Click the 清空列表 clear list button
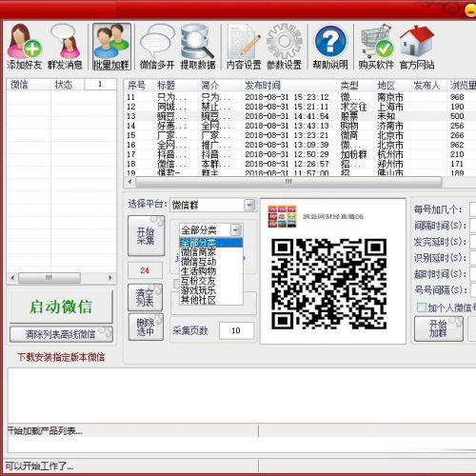The height and width of the screenshot is (476, 476). tap(145, 297)
